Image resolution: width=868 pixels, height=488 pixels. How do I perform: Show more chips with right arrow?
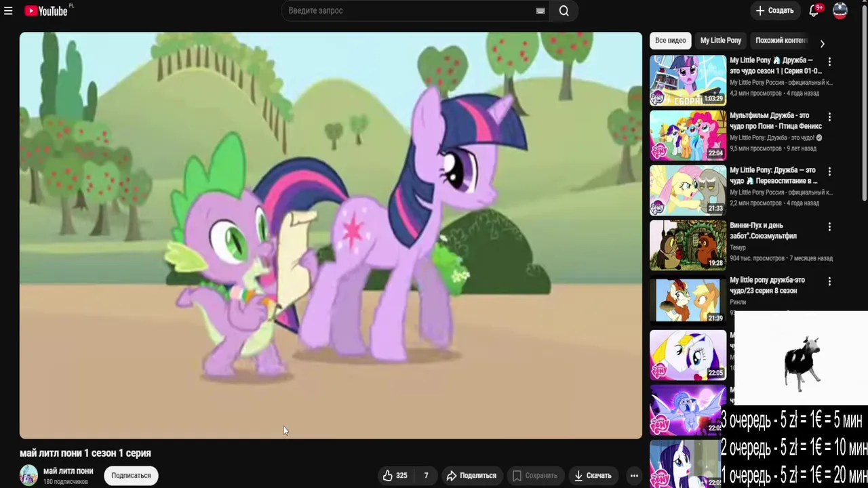(x=822, y=43)
